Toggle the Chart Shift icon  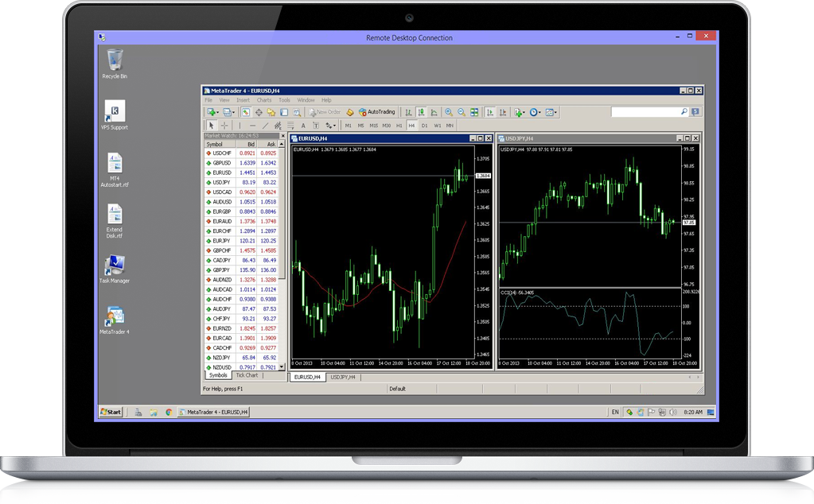tap(503, 112)
